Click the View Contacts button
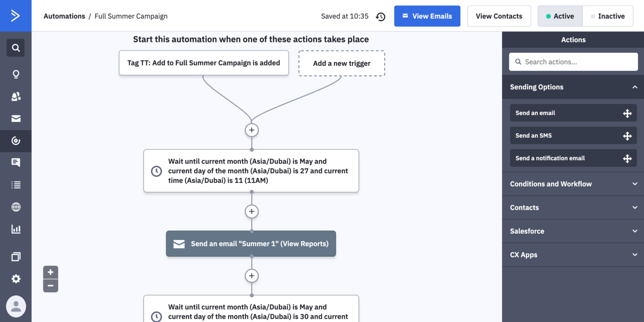The image size is (644, 322). coord(499,16)
